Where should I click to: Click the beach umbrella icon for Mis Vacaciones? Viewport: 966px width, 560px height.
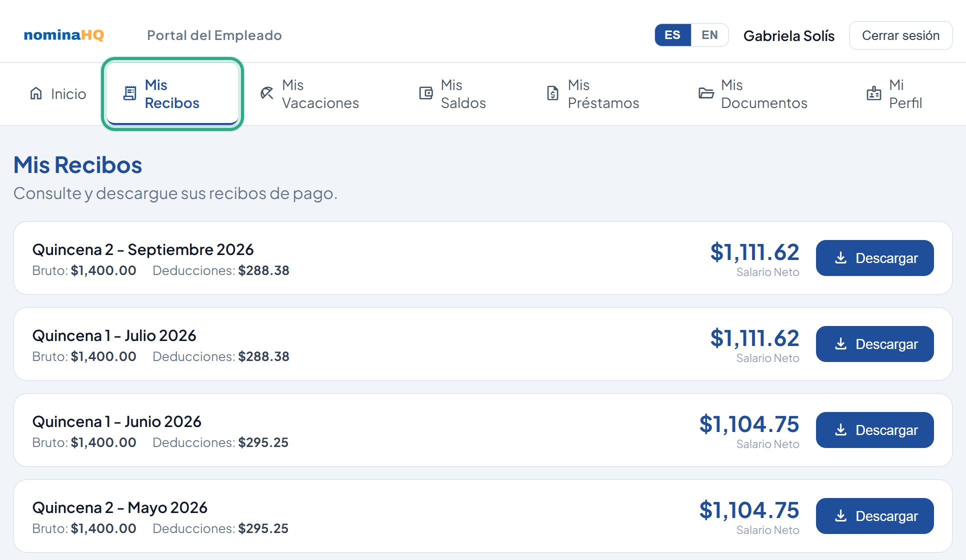267,93
